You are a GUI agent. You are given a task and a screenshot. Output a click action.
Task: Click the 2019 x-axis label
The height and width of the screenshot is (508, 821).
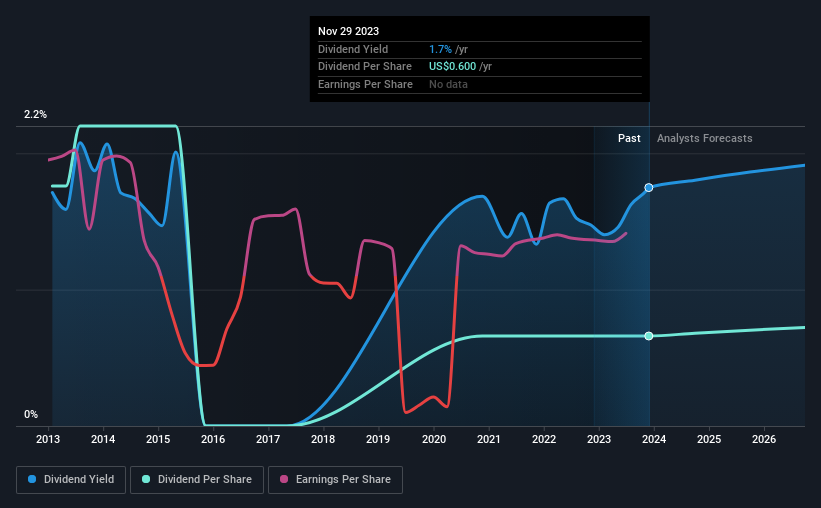(378, 439)
